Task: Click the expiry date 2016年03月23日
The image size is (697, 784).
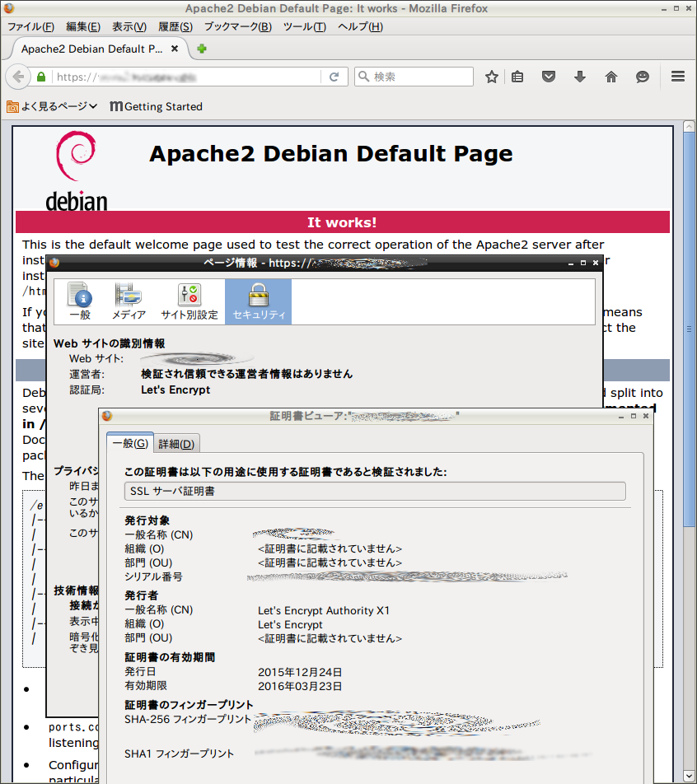Action: pyautogui.click(x=300, y=686)
